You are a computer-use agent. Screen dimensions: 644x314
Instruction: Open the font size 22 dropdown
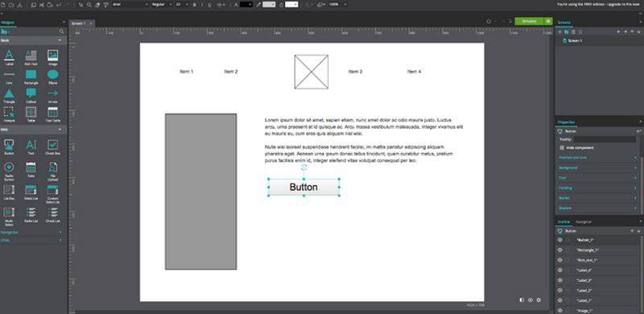coord(182,4)
